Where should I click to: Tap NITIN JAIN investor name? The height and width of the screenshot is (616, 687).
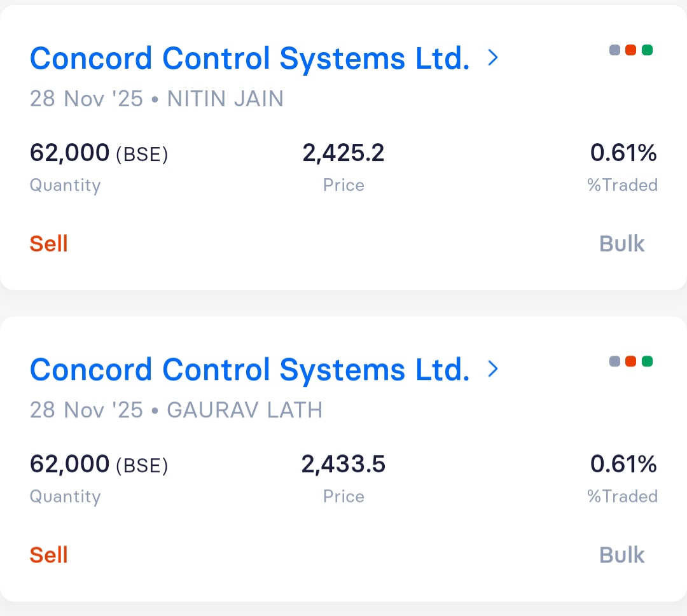click(225, 99)
